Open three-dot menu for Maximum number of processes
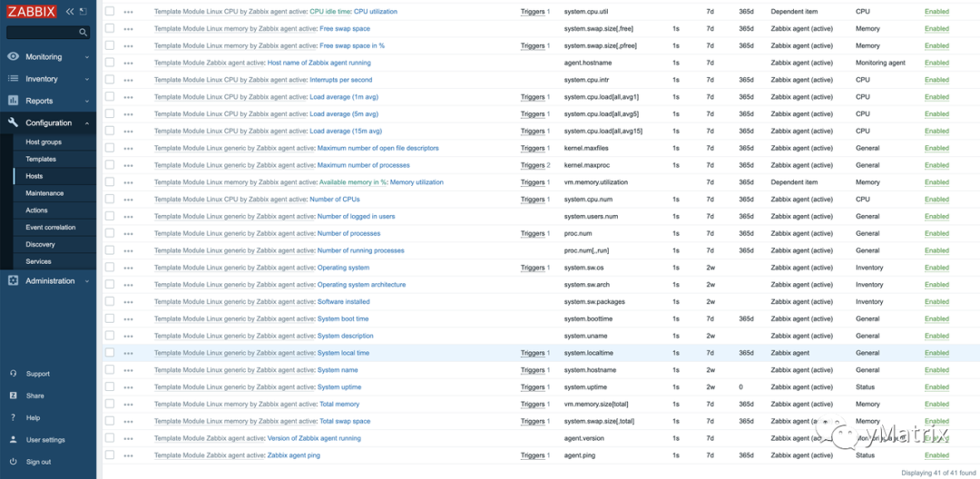 [x=128, y=165]
